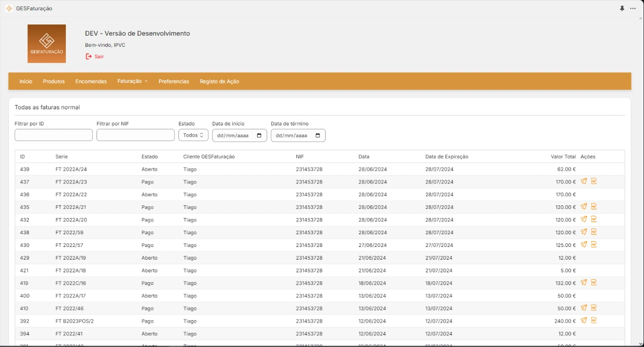The image size is (644, 347).
Task: Navigate to Preferencias
Action: [173, 81]
